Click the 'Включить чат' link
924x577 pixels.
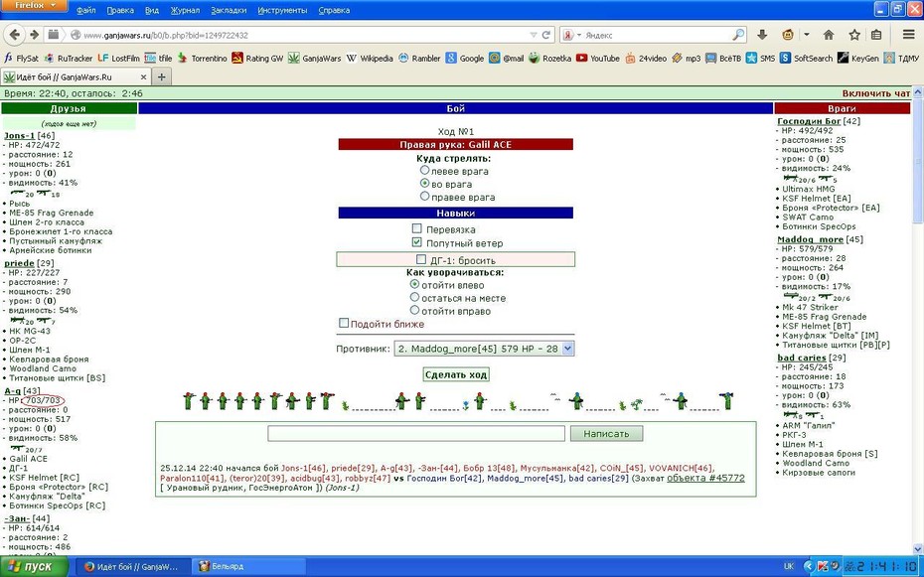(876, 93)
